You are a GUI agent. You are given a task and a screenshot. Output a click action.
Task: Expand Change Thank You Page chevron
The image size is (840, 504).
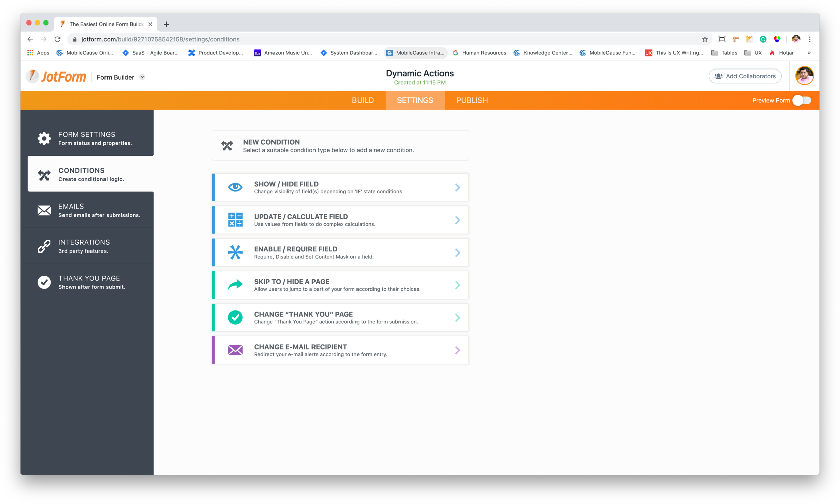[457, 318]
